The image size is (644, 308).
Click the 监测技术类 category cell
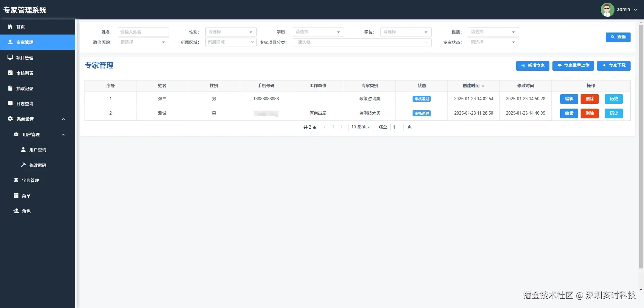point(370,113)
